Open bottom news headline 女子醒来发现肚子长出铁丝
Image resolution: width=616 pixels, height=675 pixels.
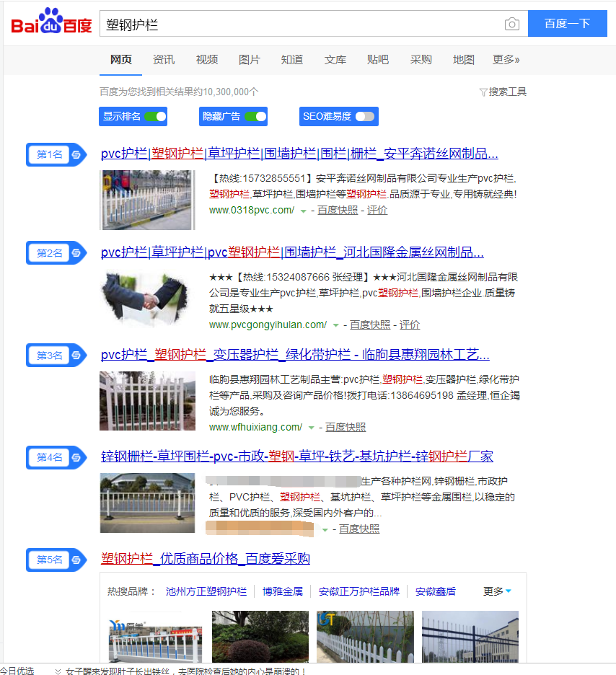186,671
